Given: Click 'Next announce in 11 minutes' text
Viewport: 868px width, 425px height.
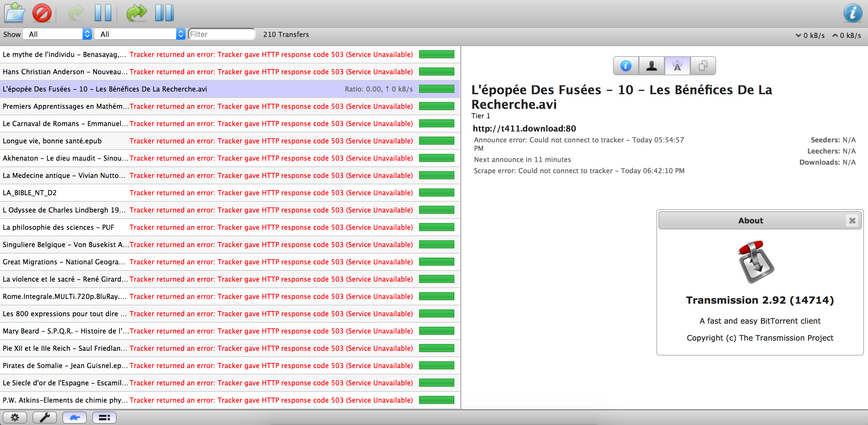Looking at the screenshot, I should point(522,160).
